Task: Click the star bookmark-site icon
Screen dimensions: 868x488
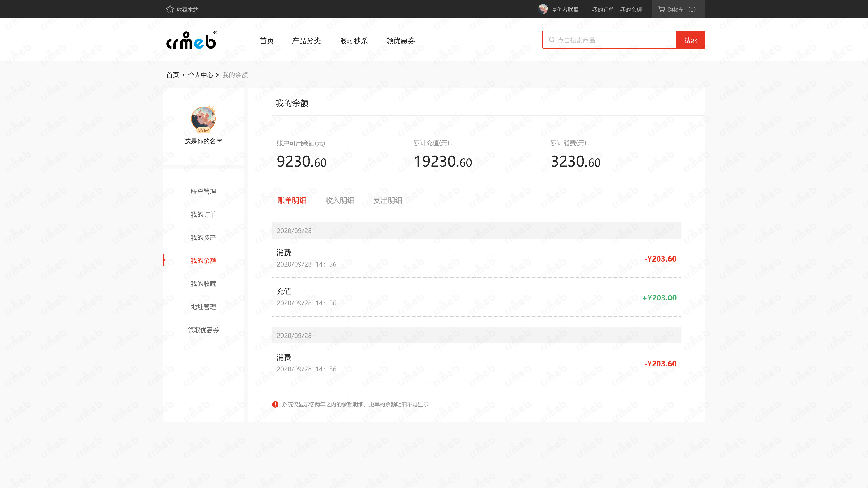Action: point(170,9)
